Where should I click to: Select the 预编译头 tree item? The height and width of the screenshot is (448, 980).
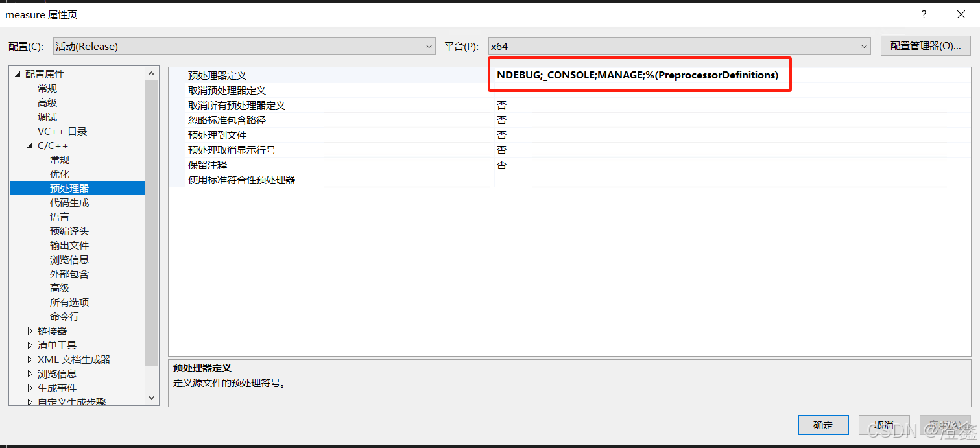coord(69,231)
